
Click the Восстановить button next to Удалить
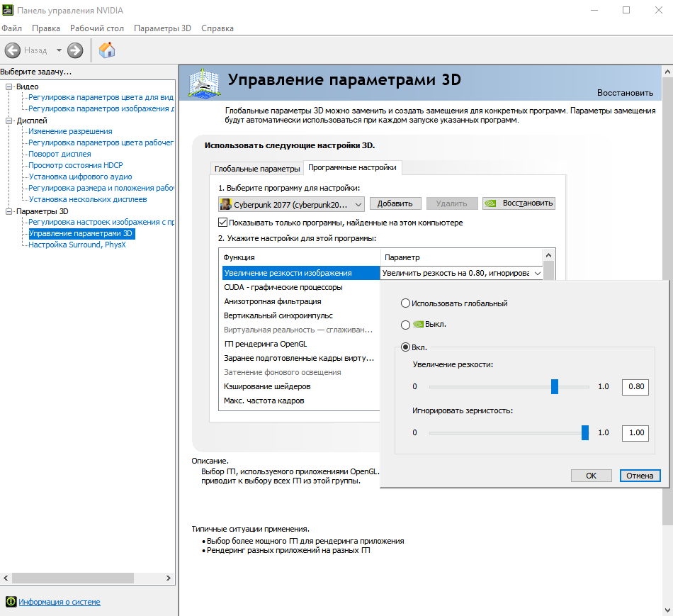coord(519,203)
